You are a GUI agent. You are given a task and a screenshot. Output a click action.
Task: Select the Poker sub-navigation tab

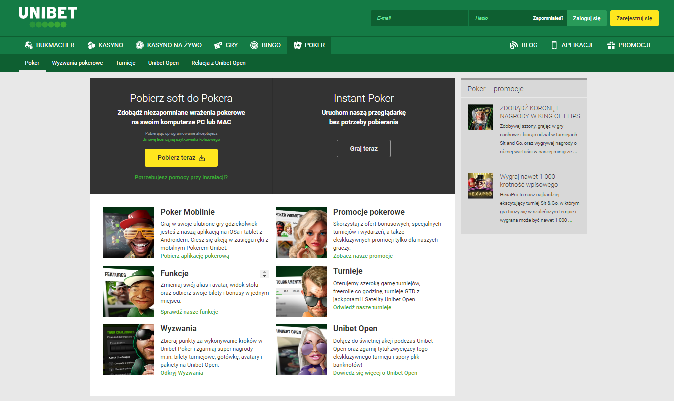tap(32, 63)
